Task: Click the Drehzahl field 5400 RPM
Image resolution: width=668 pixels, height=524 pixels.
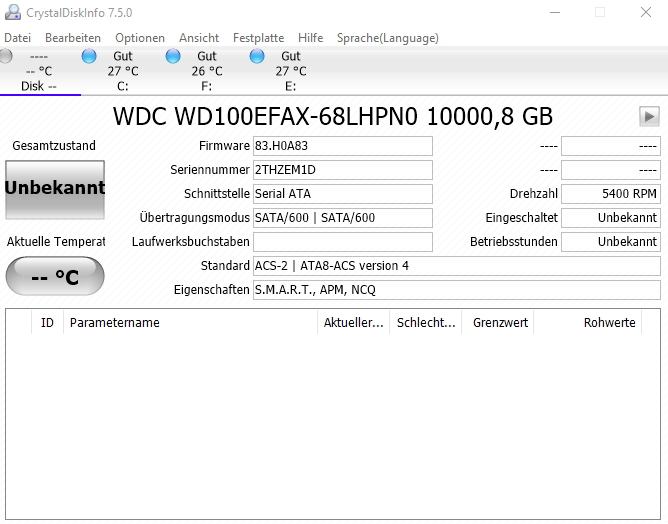Action: click(x=611, y=194)
